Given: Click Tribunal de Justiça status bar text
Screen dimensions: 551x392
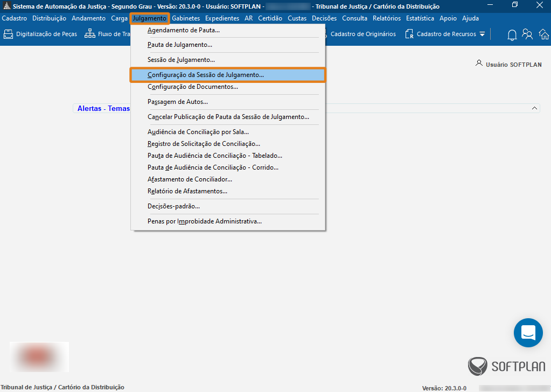Looking at the screenshot, I should pyautogui.click(x=62, y=387).
